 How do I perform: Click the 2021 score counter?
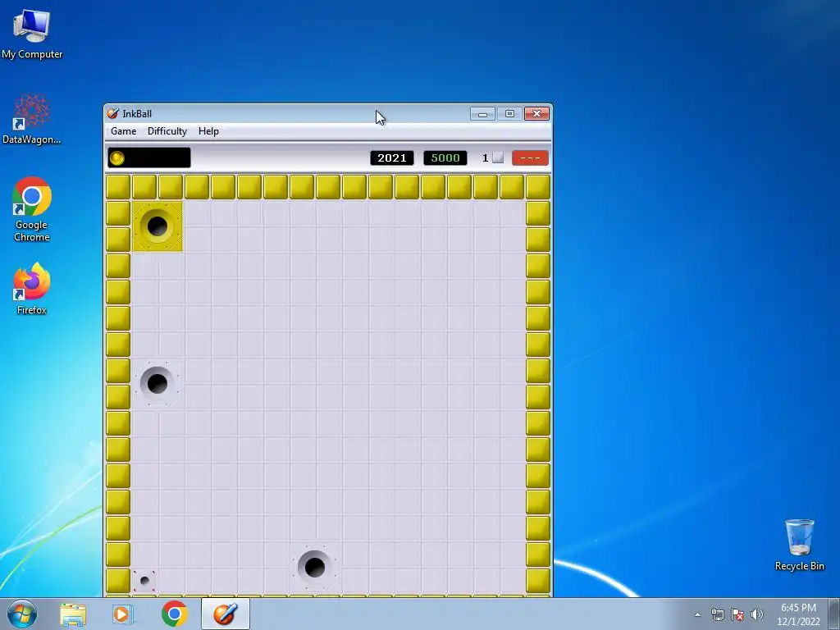(391, 158)
